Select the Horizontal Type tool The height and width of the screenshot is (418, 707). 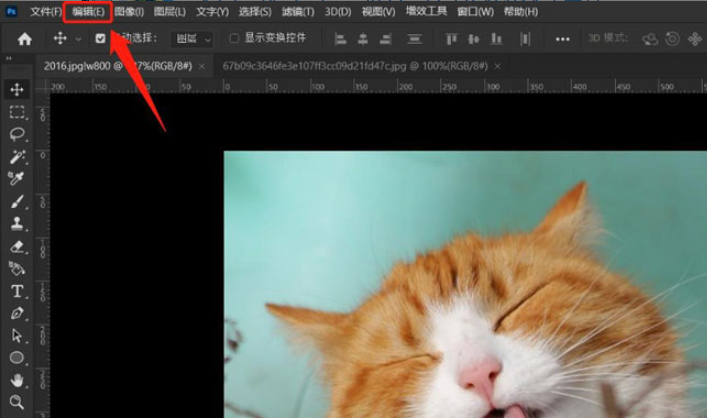[x=17, y=290]
